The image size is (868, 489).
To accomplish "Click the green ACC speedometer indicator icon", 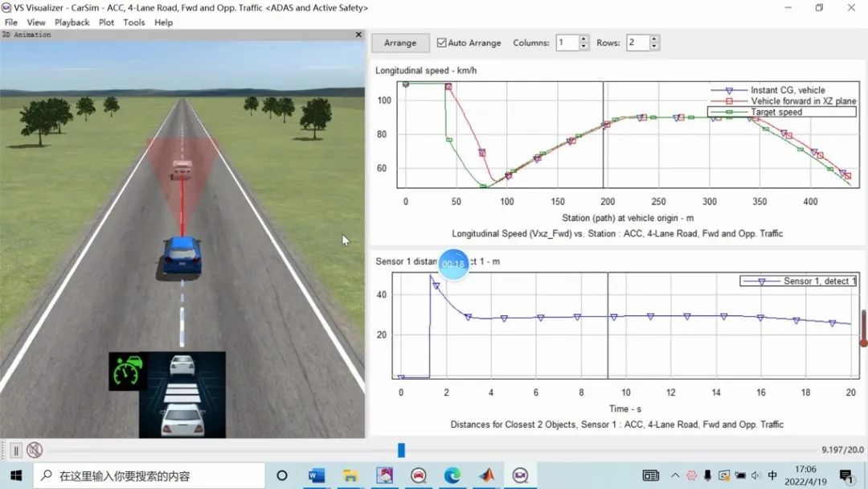I will (x=128, y=372).
